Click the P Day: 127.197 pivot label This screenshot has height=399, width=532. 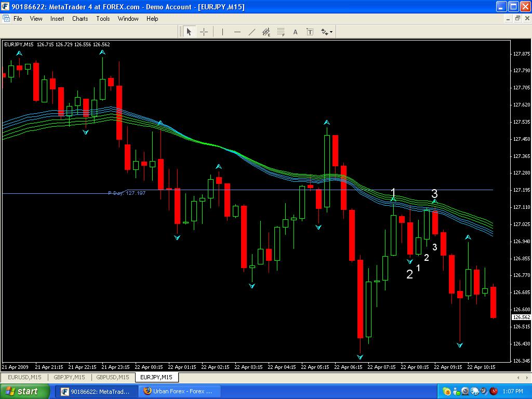127,193
